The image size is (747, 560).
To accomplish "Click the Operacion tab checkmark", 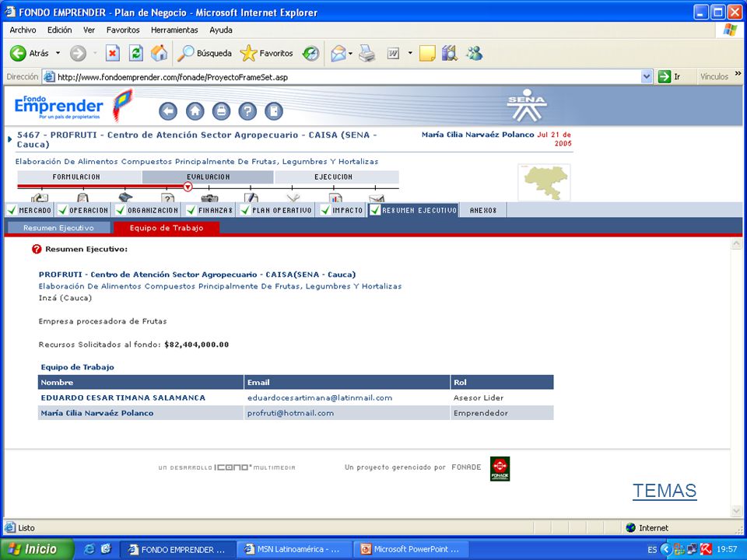I will pos(62,210).
